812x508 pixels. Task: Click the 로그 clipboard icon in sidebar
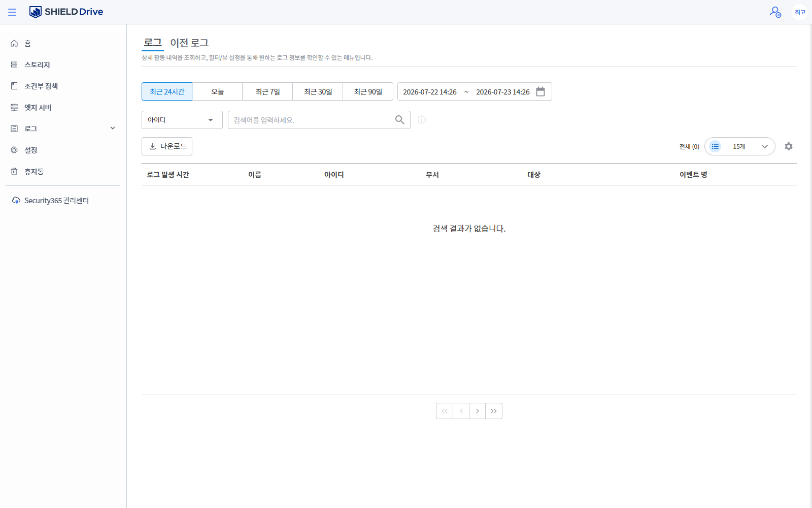[x=14, y=129]
